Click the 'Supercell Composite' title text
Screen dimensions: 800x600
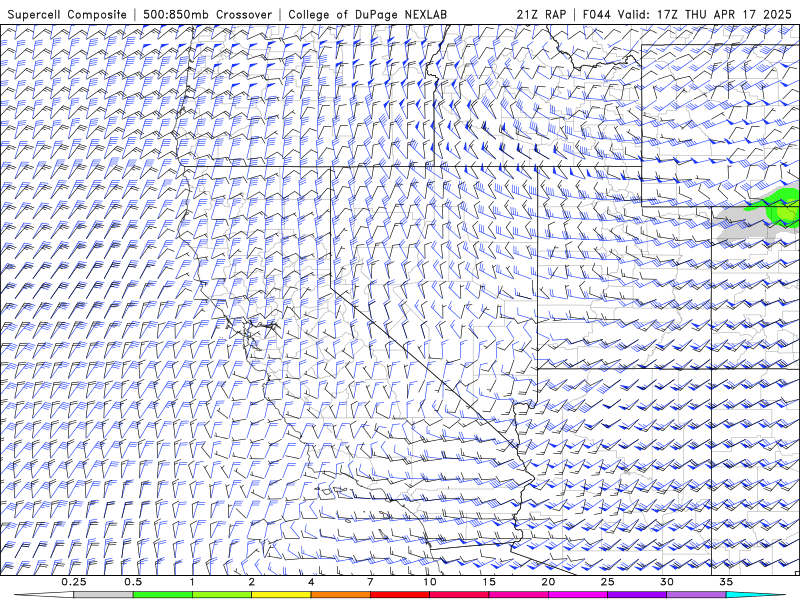[x=67, y=14]
